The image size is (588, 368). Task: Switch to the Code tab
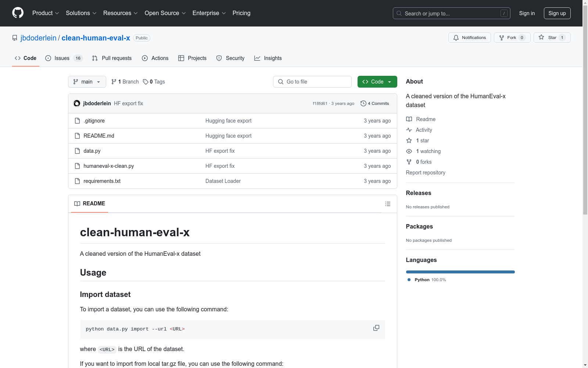click(x=26, y=58)
